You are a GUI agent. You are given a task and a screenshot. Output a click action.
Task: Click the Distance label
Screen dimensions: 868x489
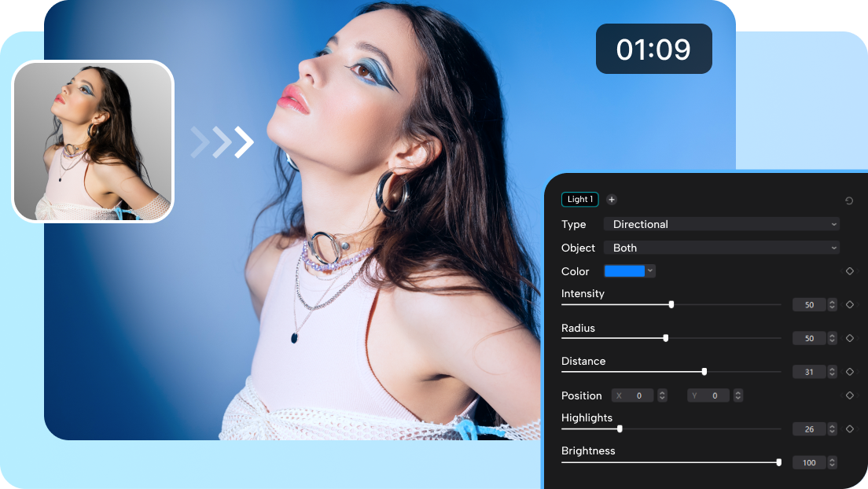pos(583,361)
